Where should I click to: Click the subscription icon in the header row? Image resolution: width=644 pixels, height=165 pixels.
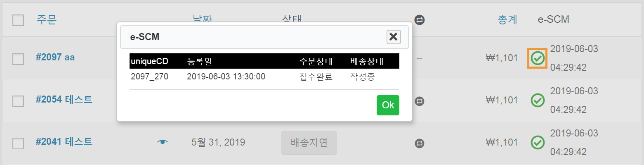click(x=420, y=19)
